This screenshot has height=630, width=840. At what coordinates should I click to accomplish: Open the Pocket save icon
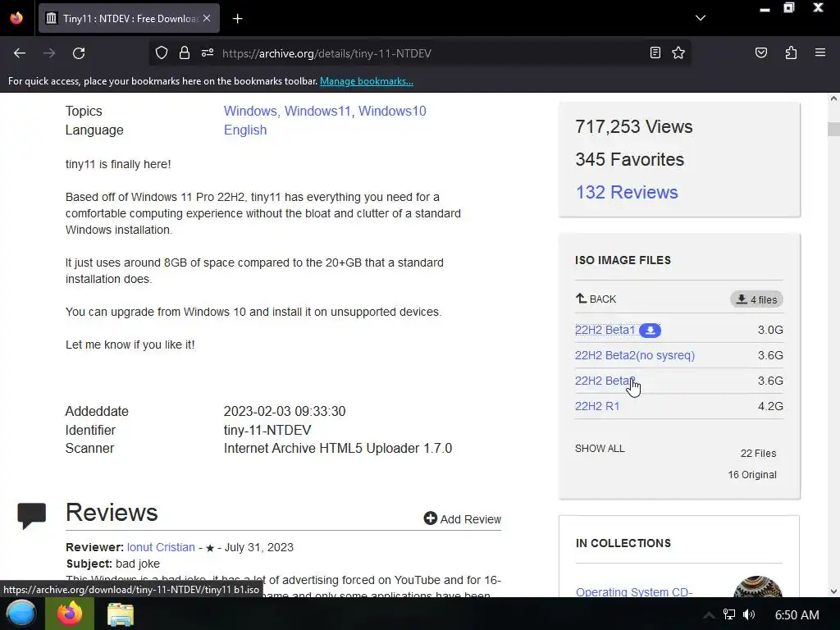(x=761, y=52)
